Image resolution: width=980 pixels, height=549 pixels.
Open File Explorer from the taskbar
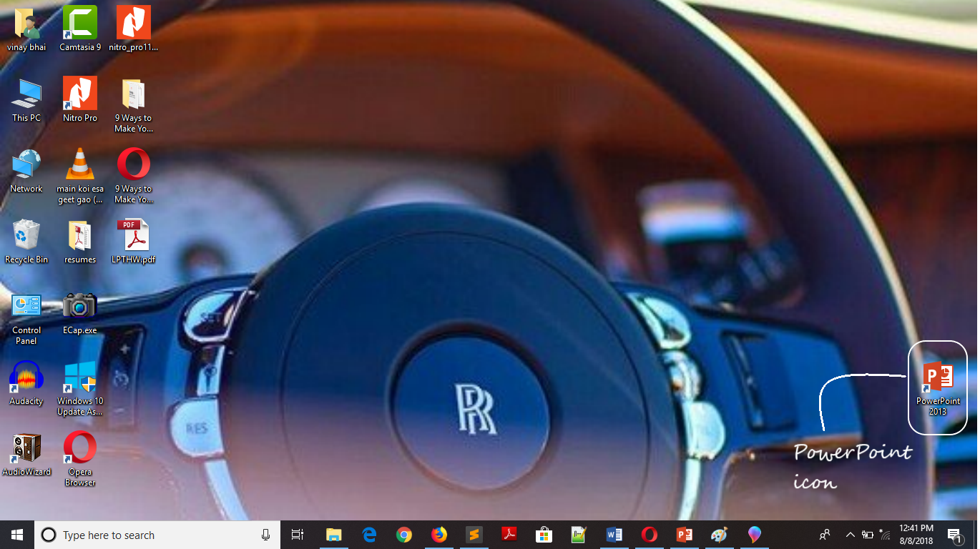[334, 535]
